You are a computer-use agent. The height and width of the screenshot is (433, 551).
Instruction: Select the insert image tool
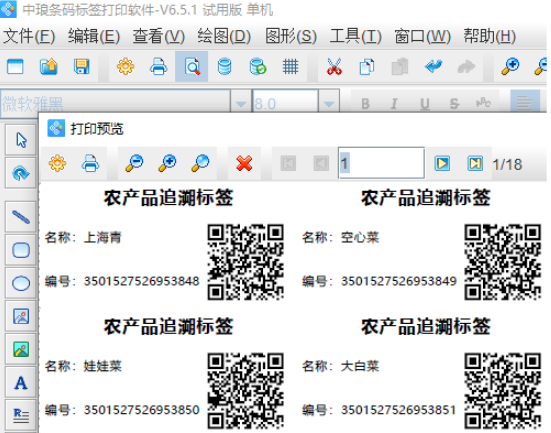click(x=21, y=316)
